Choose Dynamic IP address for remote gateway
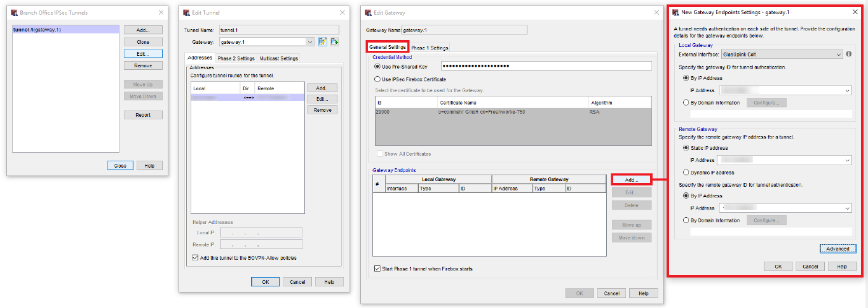Viewport: 868px width, 308px height. pyautogui.click(x=686, y=172)
